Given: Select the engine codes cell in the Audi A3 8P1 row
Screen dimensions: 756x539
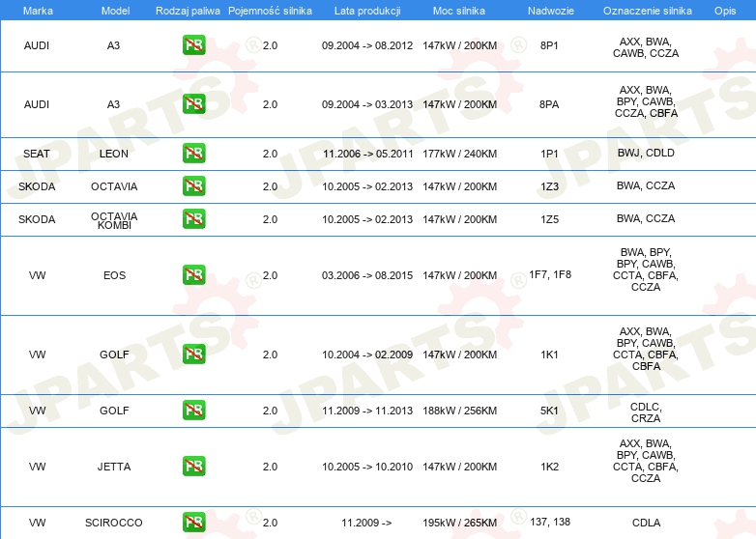Looking at the screenshot, I should coord(646,47).
